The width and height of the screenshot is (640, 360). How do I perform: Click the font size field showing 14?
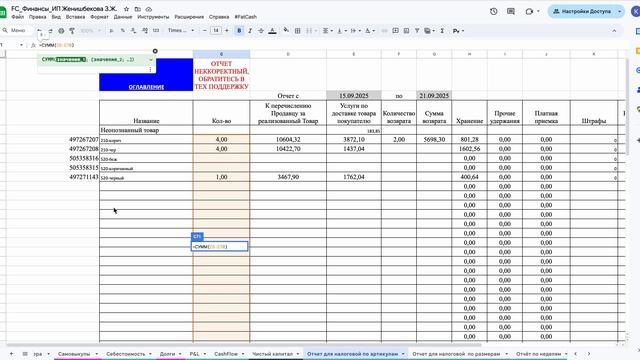tap(216, 31)
